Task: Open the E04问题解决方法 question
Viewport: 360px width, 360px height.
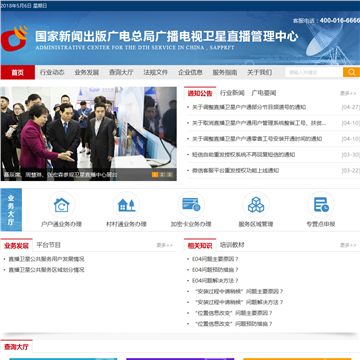Action: pos(215,281)
